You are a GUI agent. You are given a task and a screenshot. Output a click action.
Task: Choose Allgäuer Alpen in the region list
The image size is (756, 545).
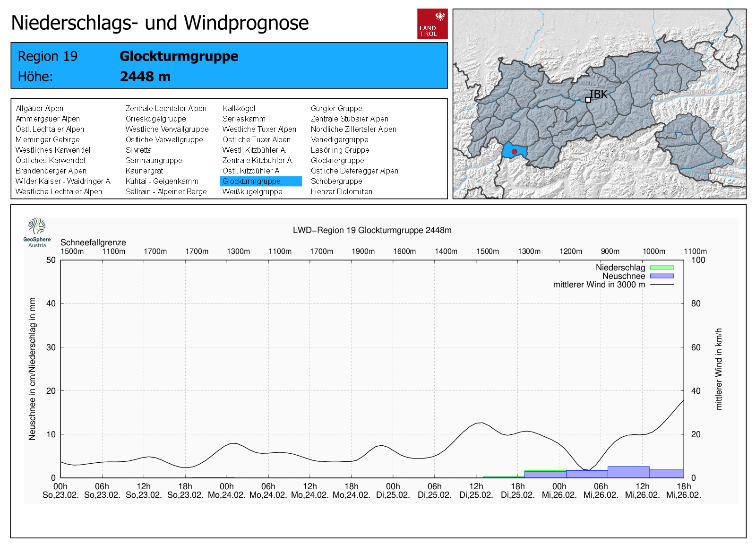tap(39, 109)
